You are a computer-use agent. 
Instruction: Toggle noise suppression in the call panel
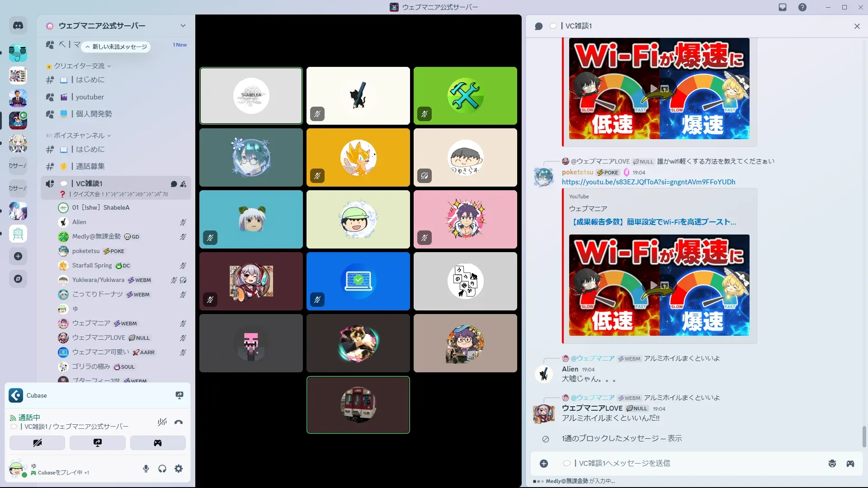[x=162, y=422]
